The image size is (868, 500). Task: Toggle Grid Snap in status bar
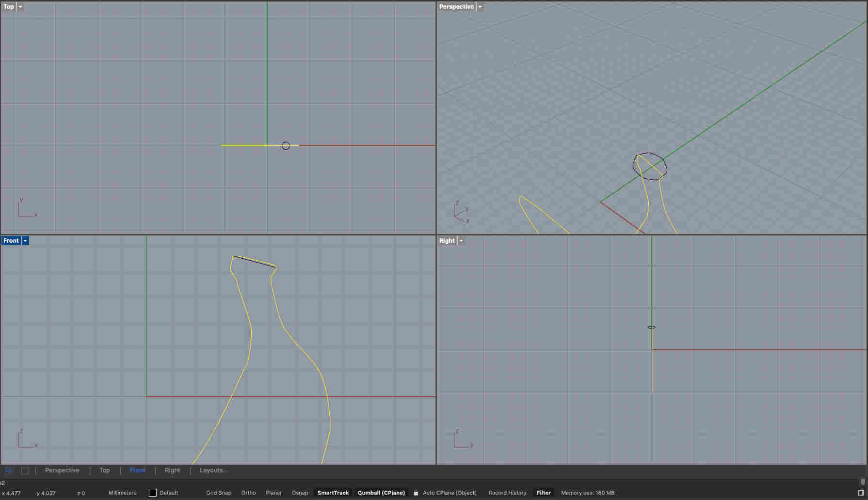tap(219, 493)
